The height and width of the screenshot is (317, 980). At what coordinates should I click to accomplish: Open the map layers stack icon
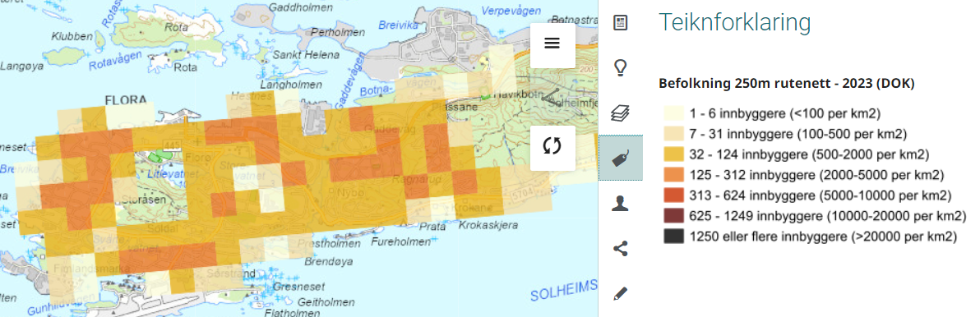tap(620, 113)
